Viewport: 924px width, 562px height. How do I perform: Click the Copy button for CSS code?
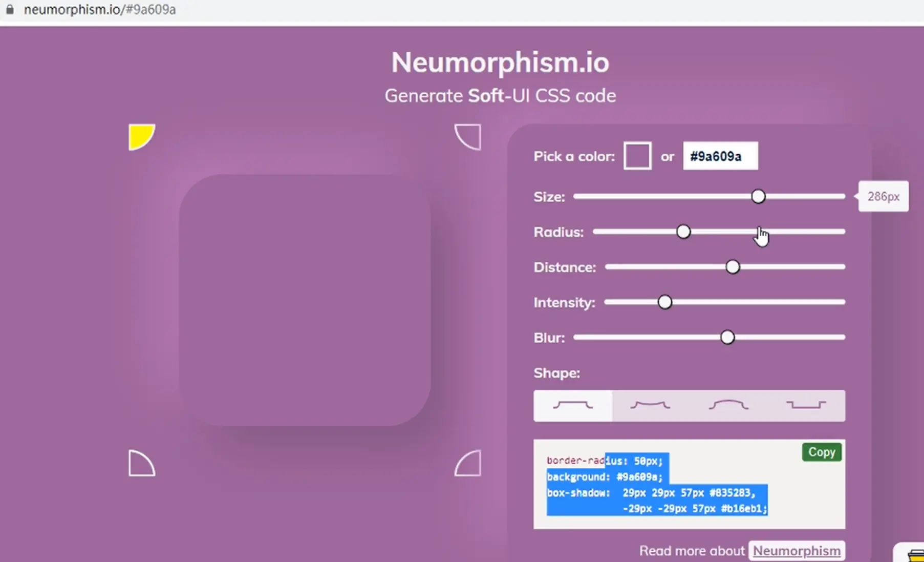pyautogui.click(x=822, y=452)
